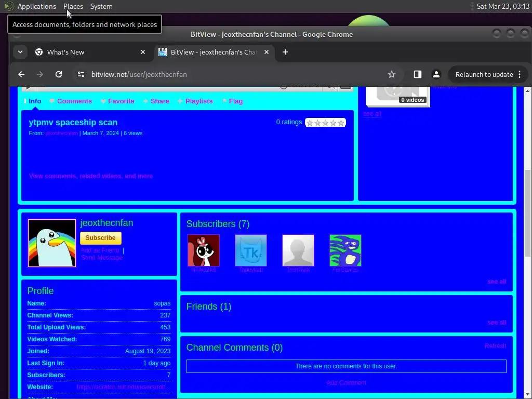Click the browser forward arrow
Image resolution: width=532 pixels, height=399 pixels.
coord(39,74)
